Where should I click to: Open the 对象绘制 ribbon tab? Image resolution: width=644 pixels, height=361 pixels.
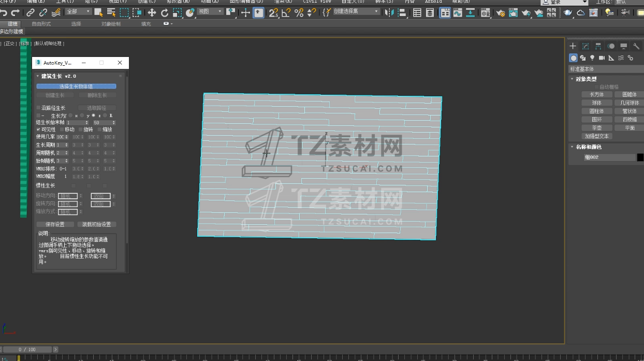pos(111,24)
